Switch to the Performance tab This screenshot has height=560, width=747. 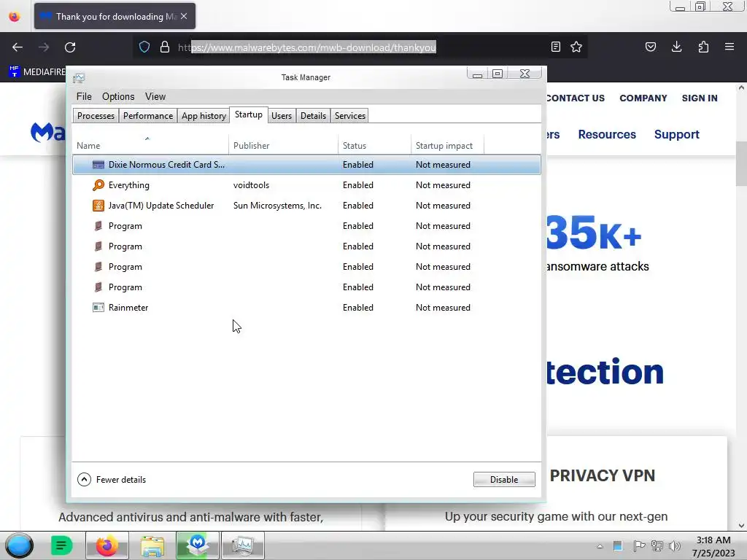coord(147,116)
